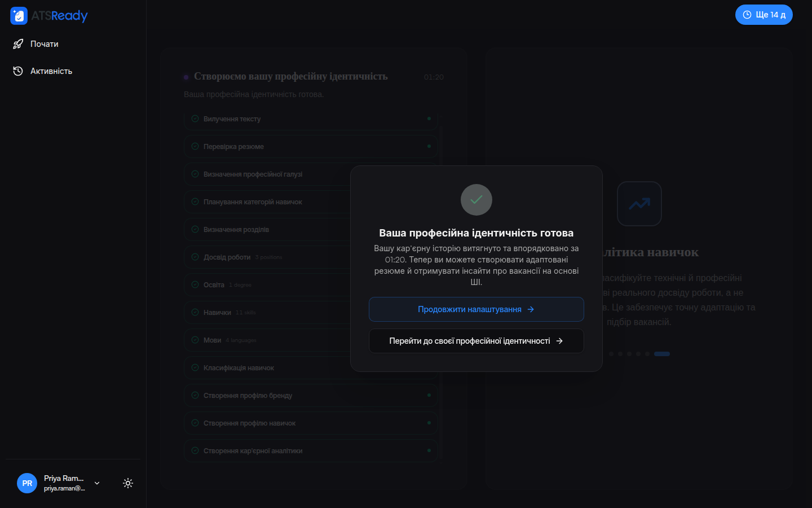Image resolution: width=812 pixels, height=508 pixels.
Task: Click check icon of Створення кар'єрної аналітики
Action: coord(195,450)
